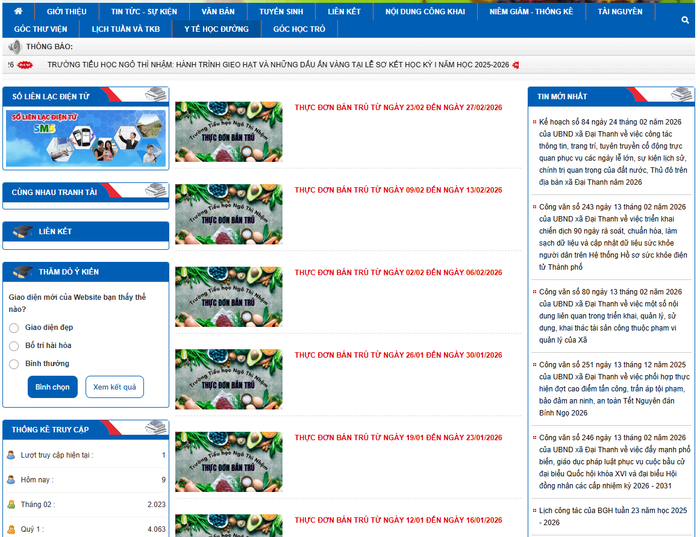Click thumbnail of 02/02 meal menu post

(229, 297)
